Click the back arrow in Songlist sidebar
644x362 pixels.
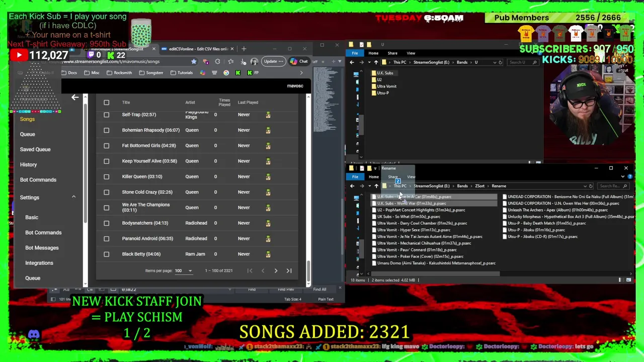(75, 97)
